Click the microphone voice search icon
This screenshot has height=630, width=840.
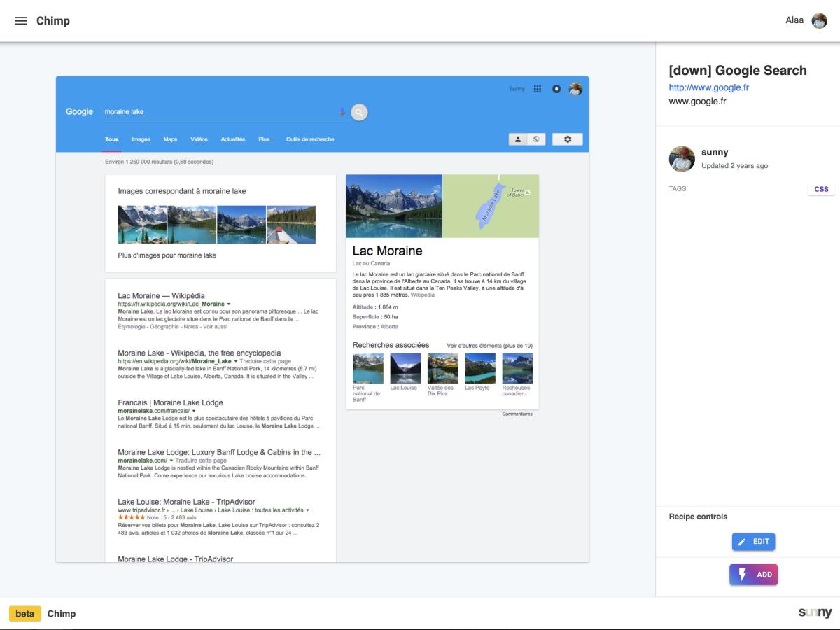coord(342,112)
